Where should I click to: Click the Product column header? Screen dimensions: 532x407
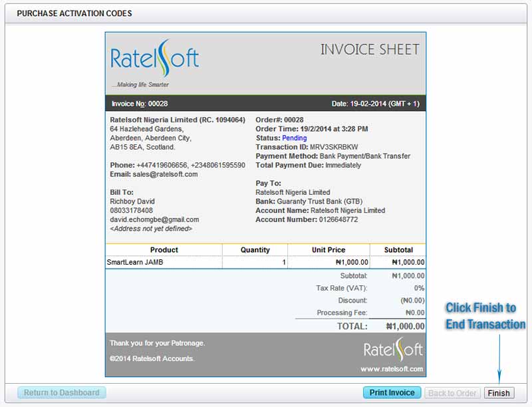tap(164, 250)
